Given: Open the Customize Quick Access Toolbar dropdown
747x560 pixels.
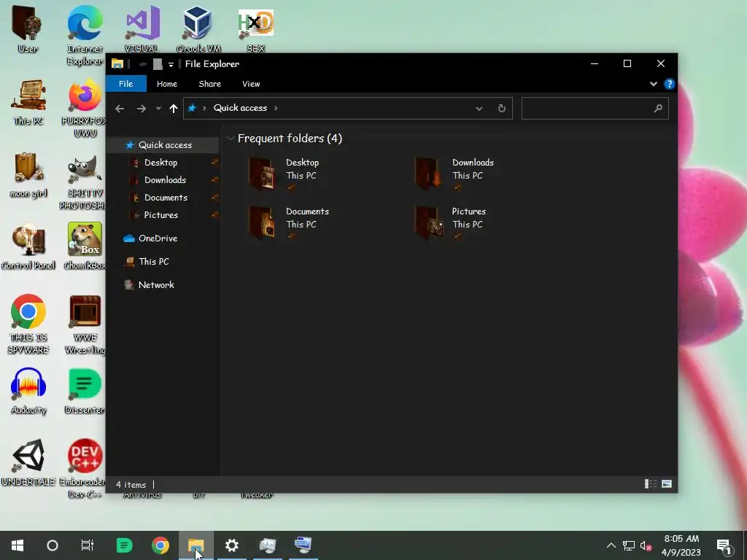Looking at the screenshot, I should pyautogui.click(x=171, y=64).
